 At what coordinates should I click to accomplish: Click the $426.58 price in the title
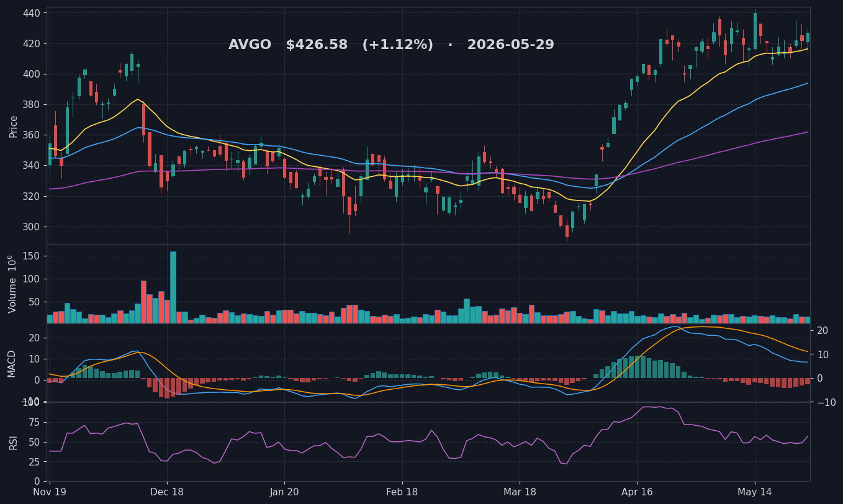pyautogui.click(x=317, y=45)
